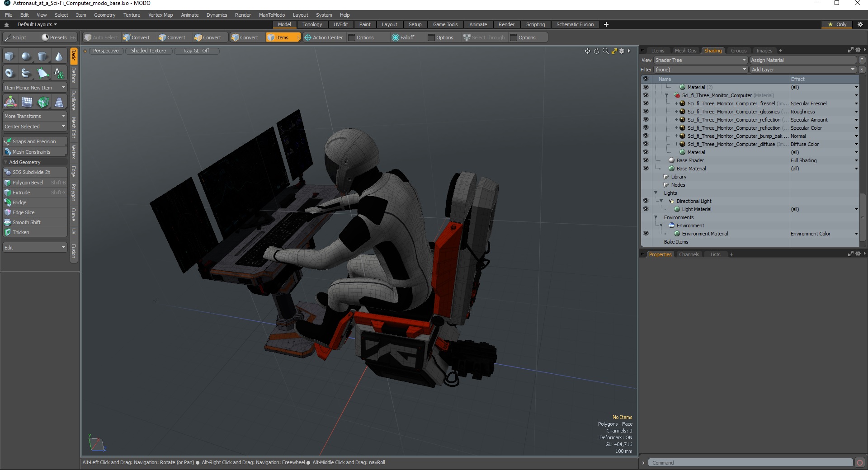Viewport: 868px width, 470px height.
Task: Open the Center Selected dropdown
Action: (35, 127)
